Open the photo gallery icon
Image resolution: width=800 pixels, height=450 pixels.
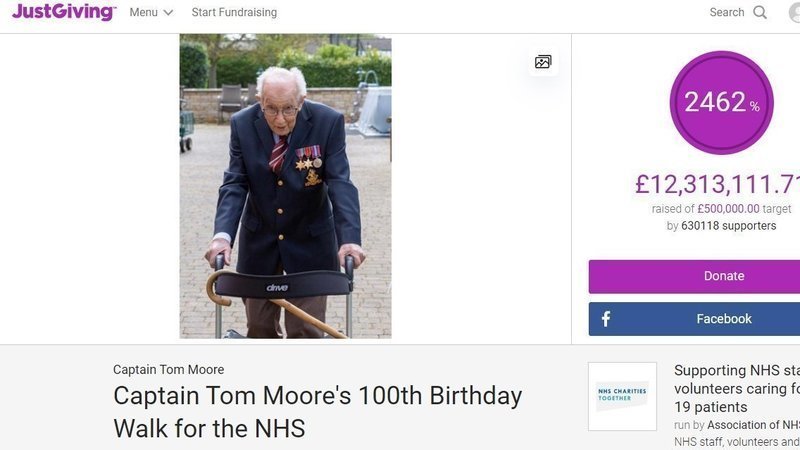point(543,62)
